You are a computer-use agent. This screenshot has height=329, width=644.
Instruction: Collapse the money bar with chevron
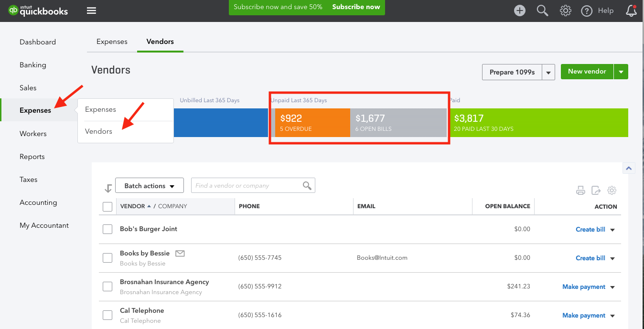[629, 168]
